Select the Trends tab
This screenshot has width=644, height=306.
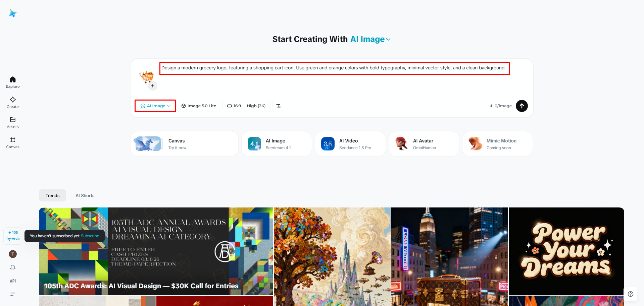pyautogui.click(x=52, y=195)
